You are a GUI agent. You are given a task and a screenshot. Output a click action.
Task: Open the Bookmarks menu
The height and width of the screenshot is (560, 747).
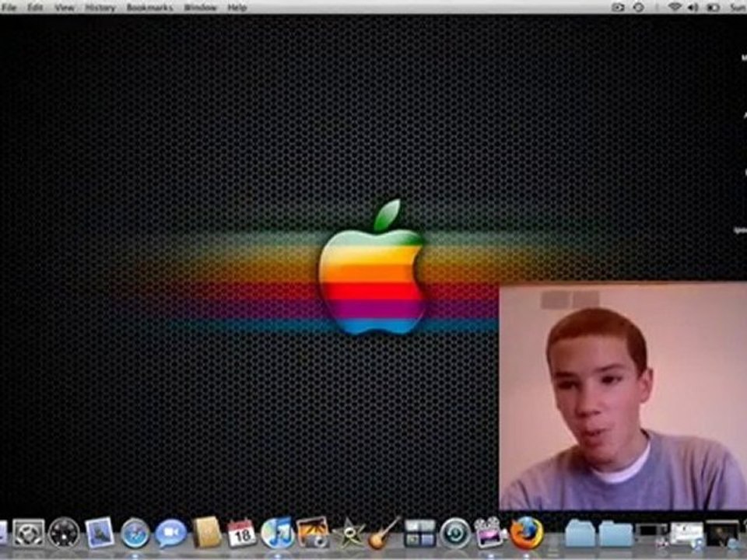pyautogui.click(x=149, y=7)
